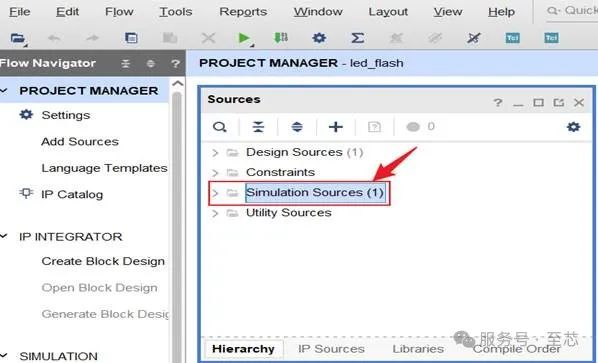Screen dimensions: 598x363
Task: Click the Add Sources plus icon
Action: point(336,127)
